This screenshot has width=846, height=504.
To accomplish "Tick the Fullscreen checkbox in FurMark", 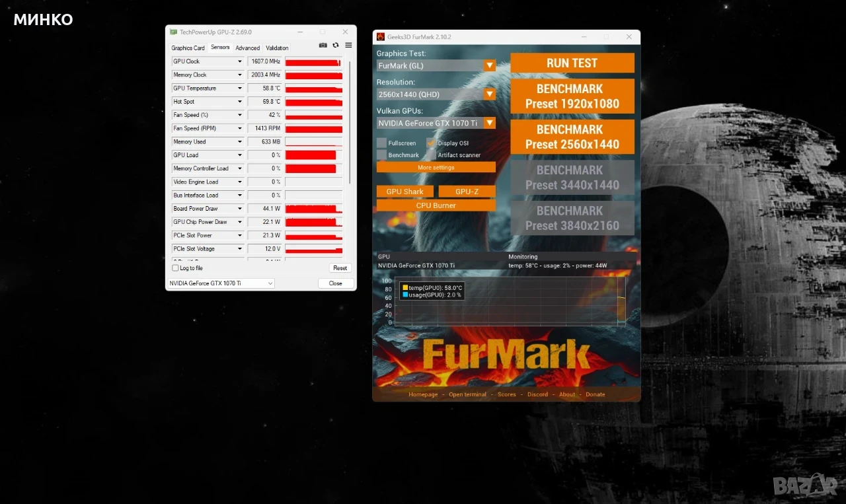I will tap(381, 143).
